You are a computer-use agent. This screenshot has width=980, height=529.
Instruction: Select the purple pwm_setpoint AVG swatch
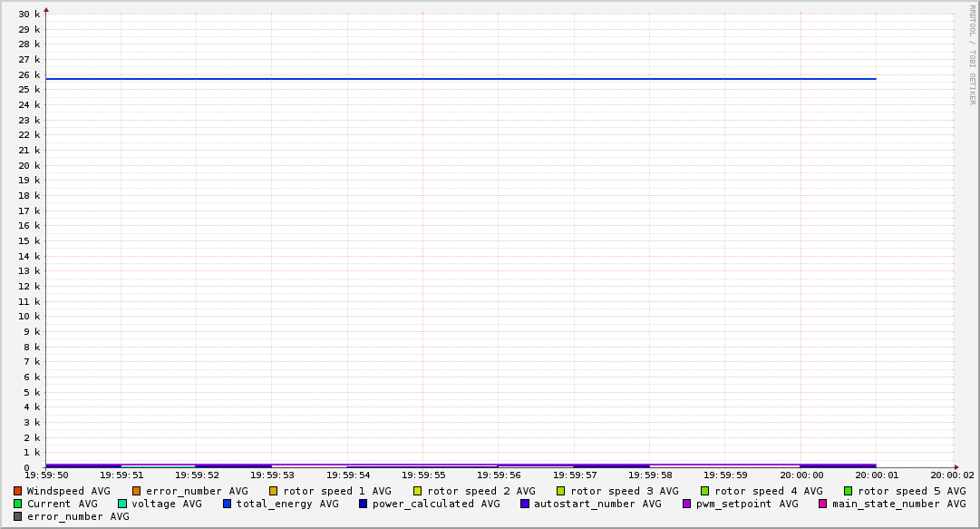point(687,504)
